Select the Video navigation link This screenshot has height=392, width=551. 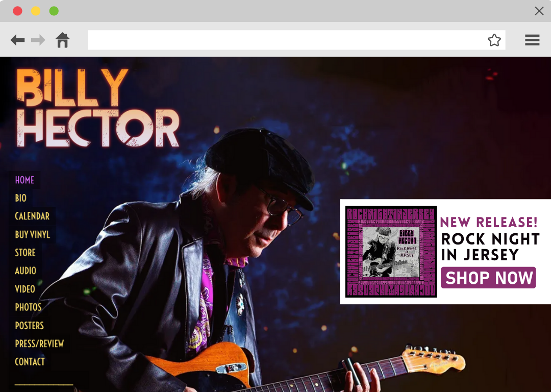pos(25,289)
